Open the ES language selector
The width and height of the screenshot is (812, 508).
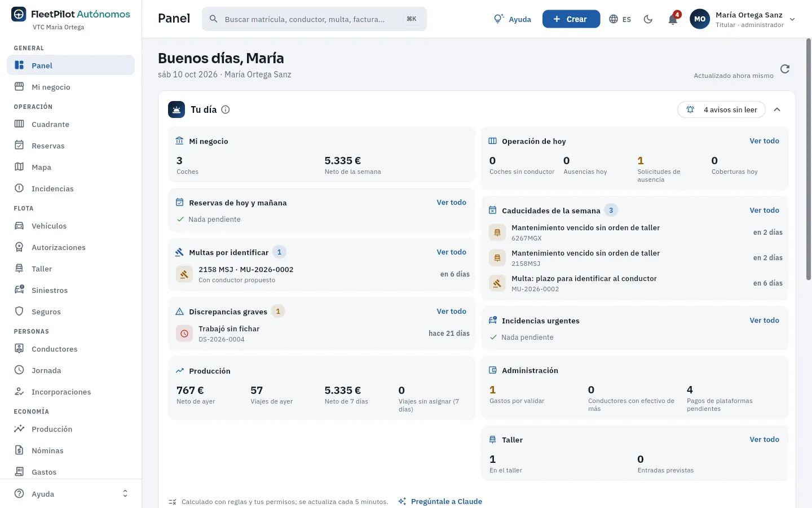click(x=620, y=19)
